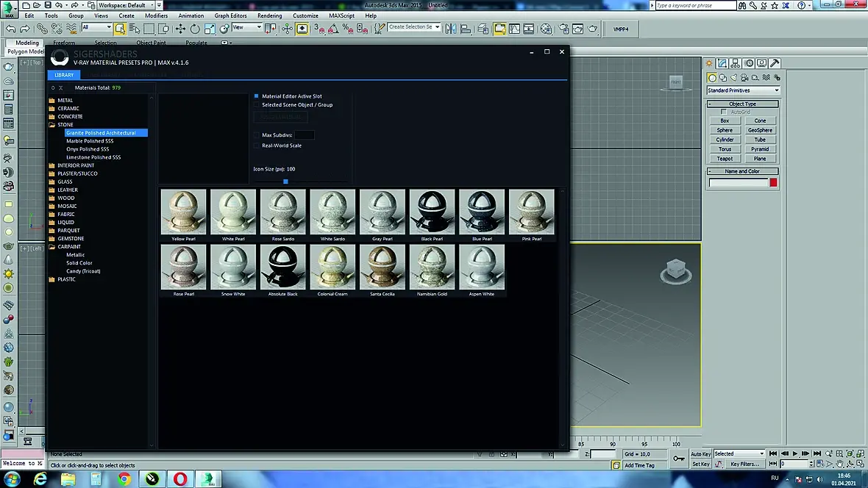Click the red object color swatch
This screenshot has height=488, width=868.
click(773, 182)
